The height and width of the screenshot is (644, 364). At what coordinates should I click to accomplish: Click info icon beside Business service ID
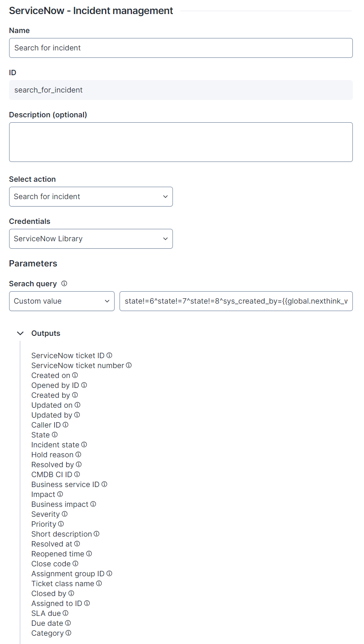(104, 484)
